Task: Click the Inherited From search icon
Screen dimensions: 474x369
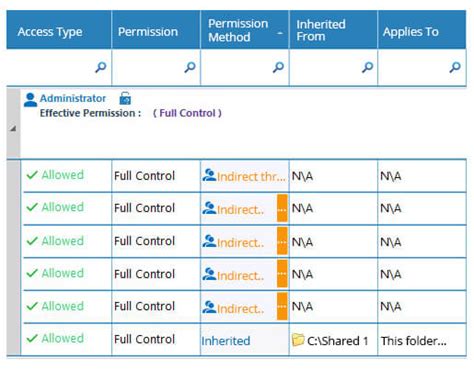Action: [x=367, y=67]
